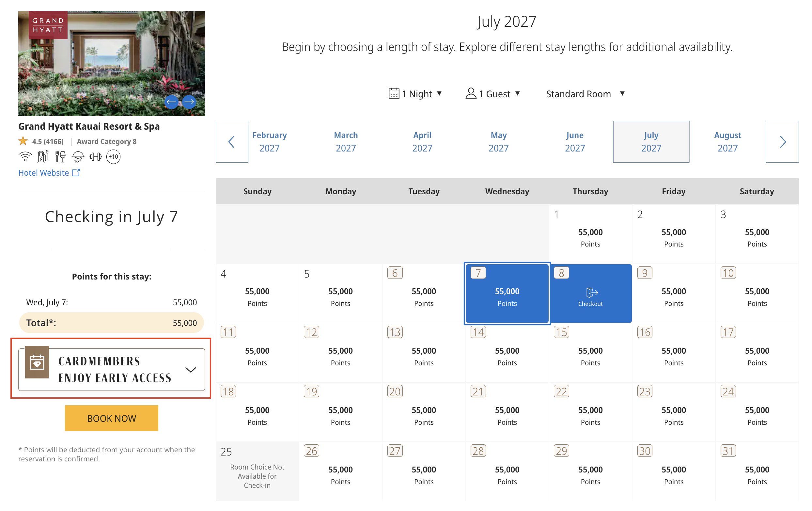Screen dimensions: 812x511
Task: Click the EV charging station amenity icon
Action: [x=43, y=156]
